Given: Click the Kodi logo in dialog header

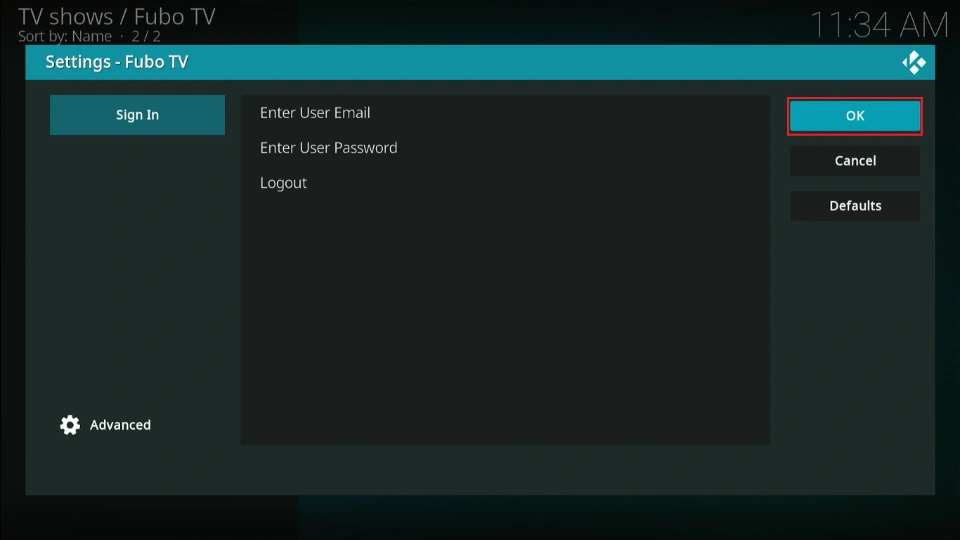Looking at the screenshot, I should tap(913, 63).
